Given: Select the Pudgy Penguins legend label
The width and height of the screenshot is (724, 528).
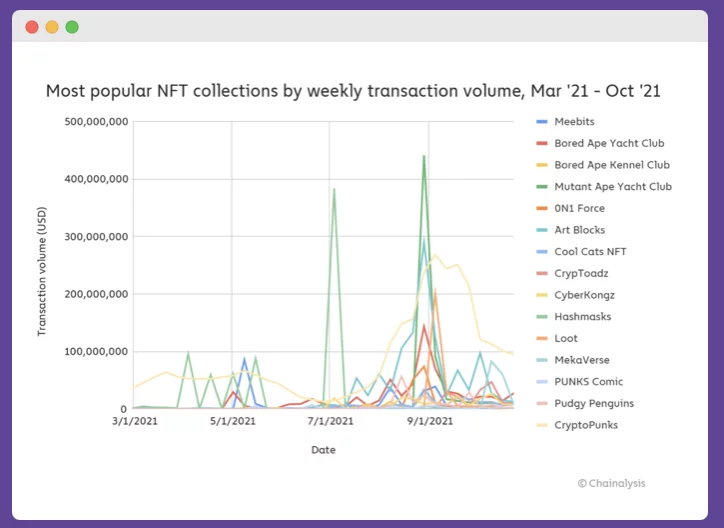Looking at the screenshot, I should point(596,404).
